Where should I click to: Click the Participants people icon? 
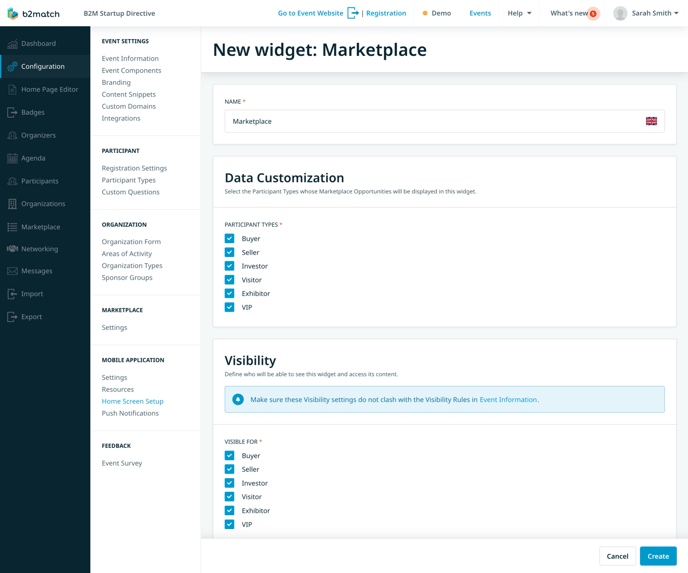pos(12,181)
